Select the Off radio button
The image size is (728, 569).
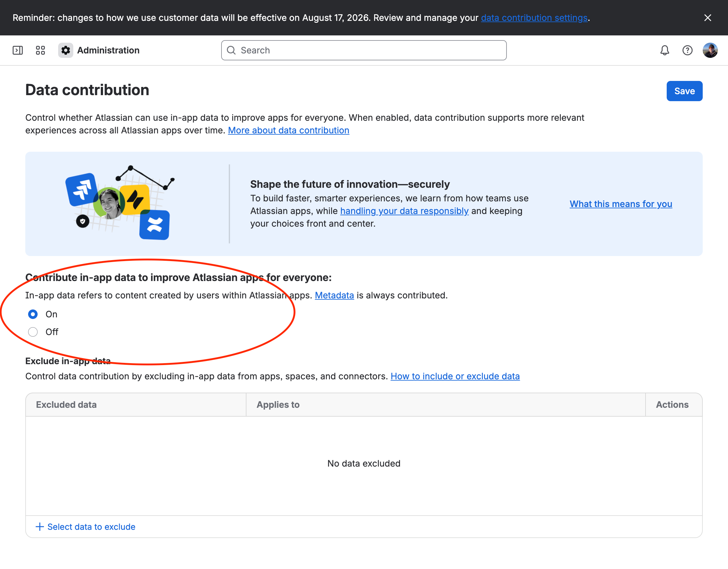(33, 332)
